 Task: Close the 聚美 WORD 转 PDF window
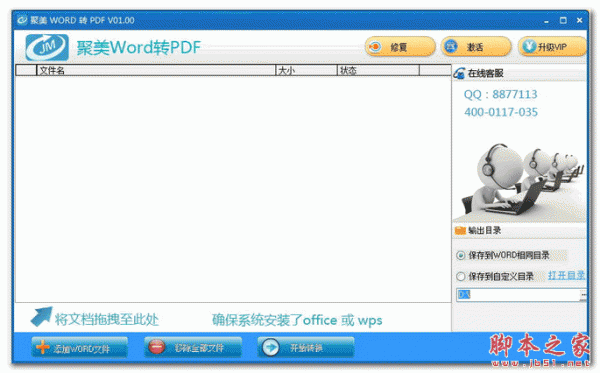[x=580, y=20]
